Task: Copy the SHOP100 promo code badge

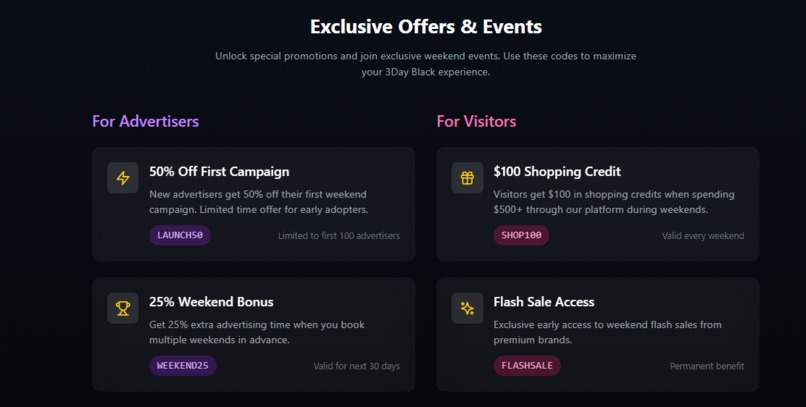Action: (521, 235)
